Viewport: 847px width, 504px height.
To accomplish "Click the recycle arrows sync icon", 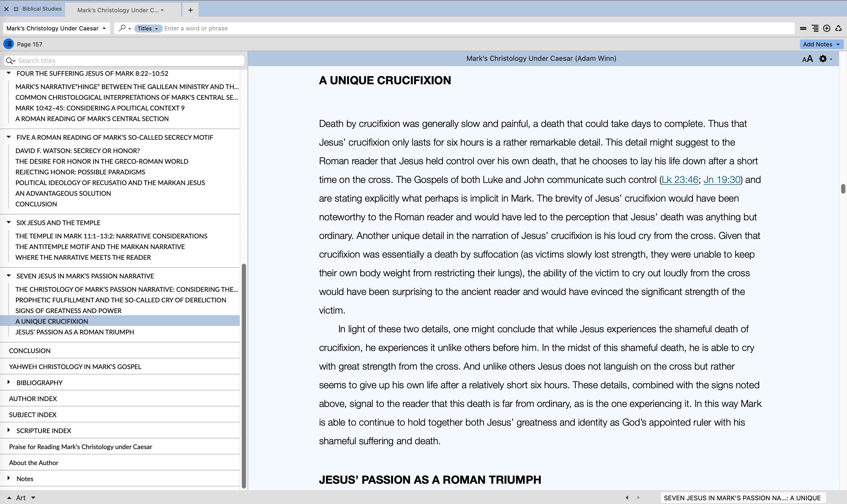I will pos(838,29).
